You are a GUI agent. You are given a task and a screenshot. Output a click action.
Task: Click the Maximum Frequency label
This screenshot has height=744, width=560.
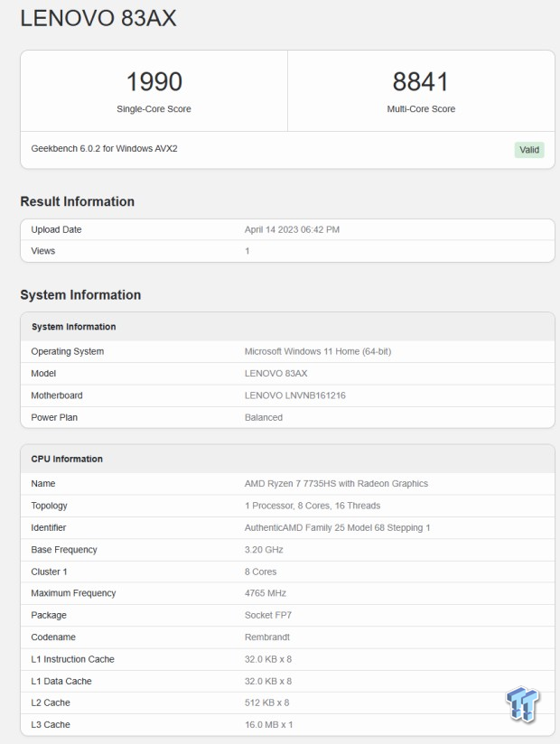(x=73, y=593)
